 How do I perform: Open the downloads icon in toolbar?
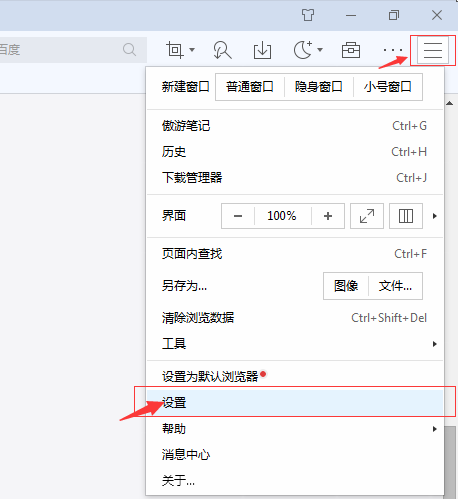point(262,50)
